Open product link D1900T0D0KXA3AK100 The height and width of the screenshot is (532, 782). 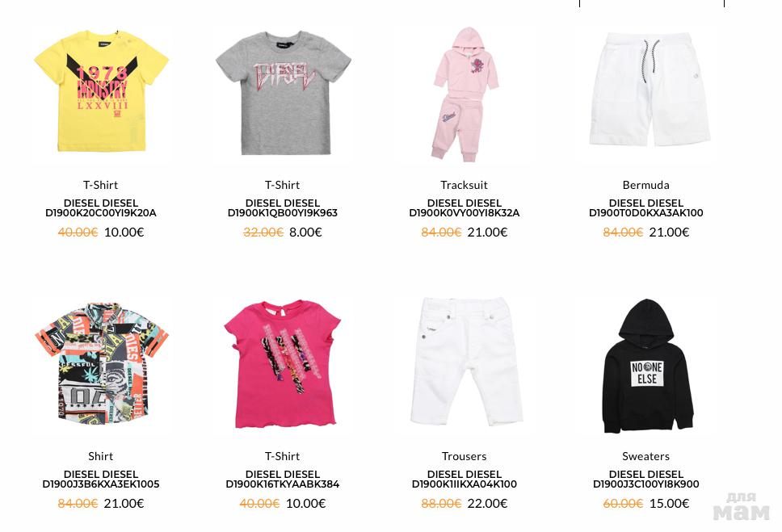click(x=645, y=213)
